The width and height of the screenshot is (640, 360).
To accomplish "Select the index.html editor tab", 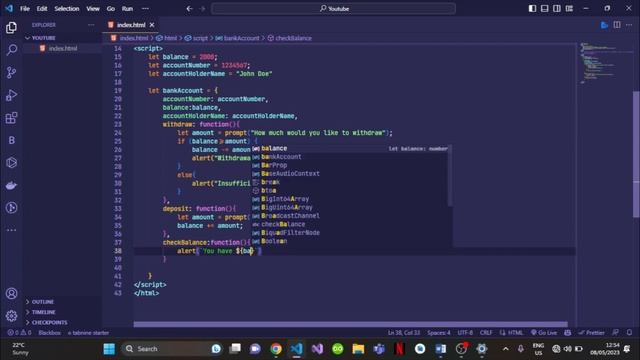I will [131, 25].
